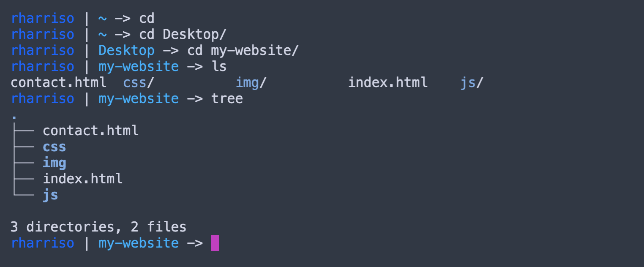
Task: Select the bold js folder in the tree
Action: (50, 195)
